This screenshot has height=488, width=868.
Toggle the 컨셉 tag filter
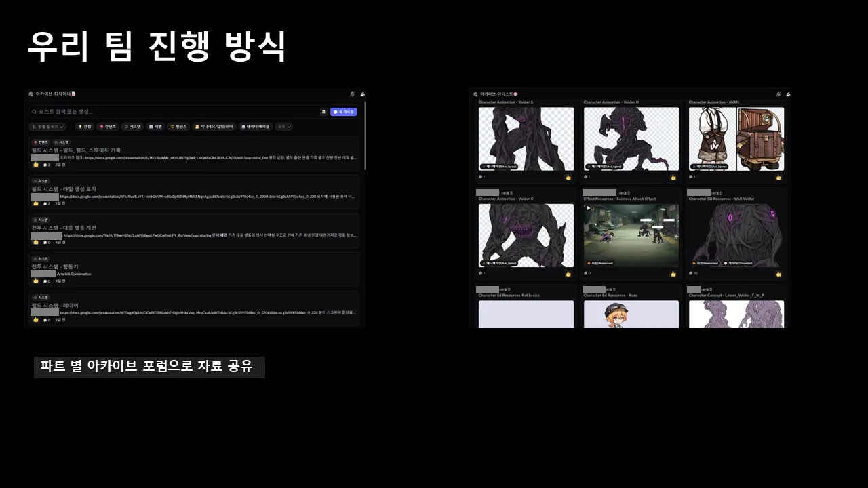click(85, 127)
